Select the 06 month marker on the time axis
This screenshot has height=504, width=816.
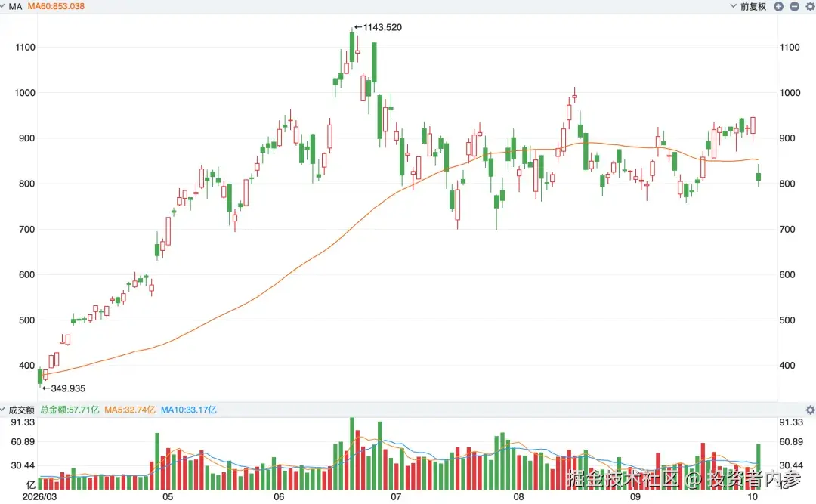tap(279, 496)
